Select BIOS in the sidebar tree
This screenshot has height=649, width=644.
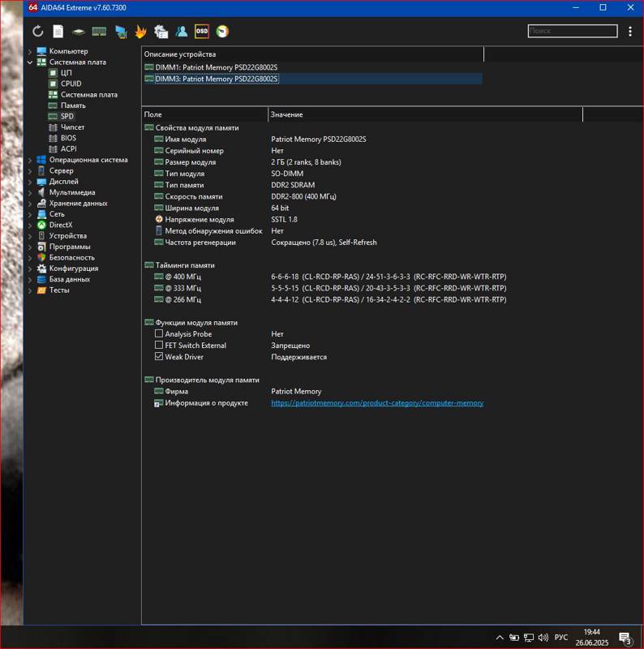[68, 138]
